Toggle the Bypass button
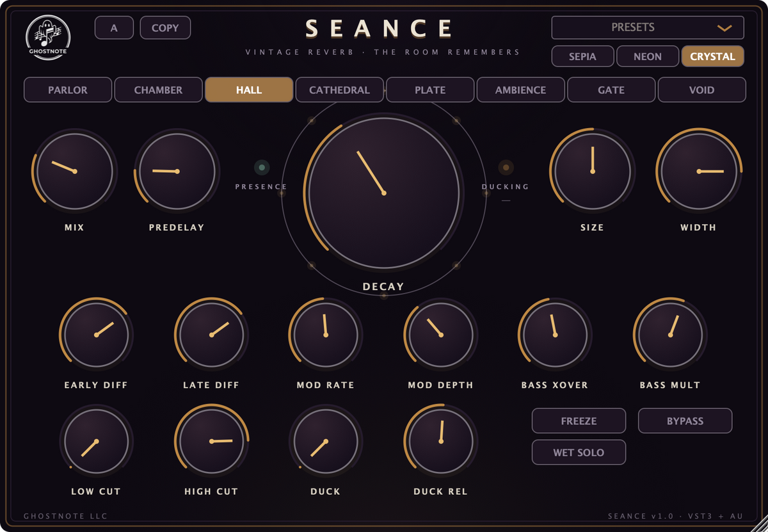 685,421
